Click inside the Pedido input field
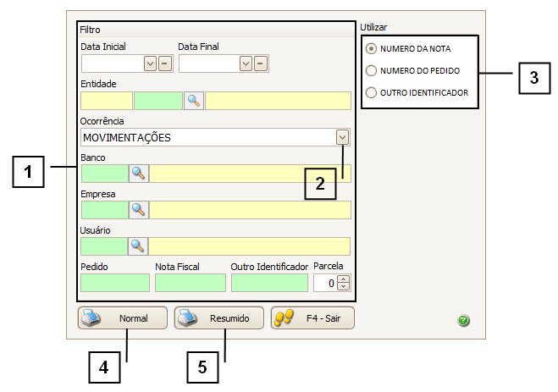The image size is (558, 392). pyautogui.click(x=114, y=283)
